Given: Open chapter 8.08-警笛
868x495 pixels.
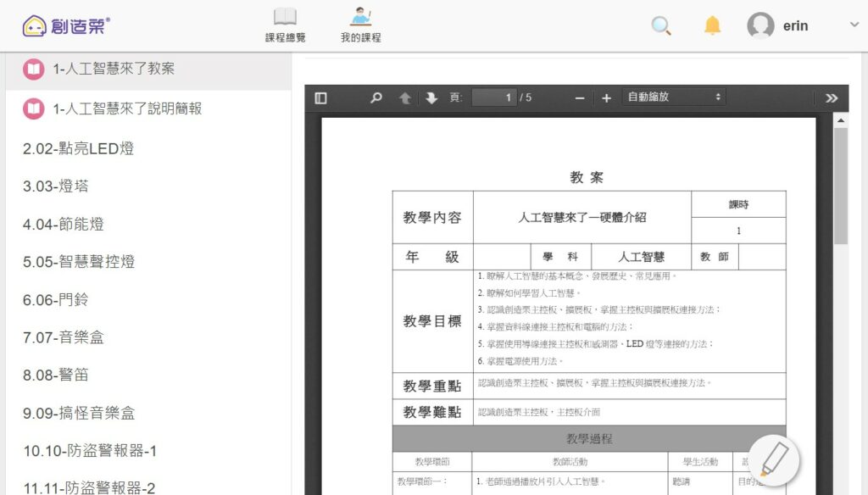Looking at the screenshot, I should click(x=55, y=375).
